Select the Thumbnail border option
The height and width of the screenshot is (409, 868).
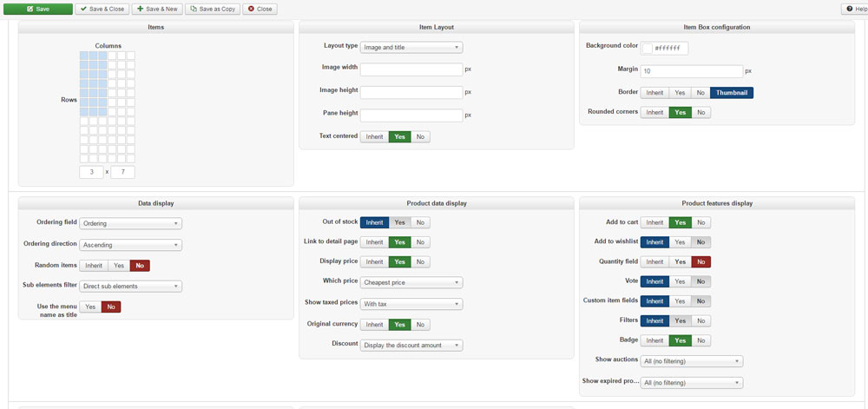(x=732, y=92)
